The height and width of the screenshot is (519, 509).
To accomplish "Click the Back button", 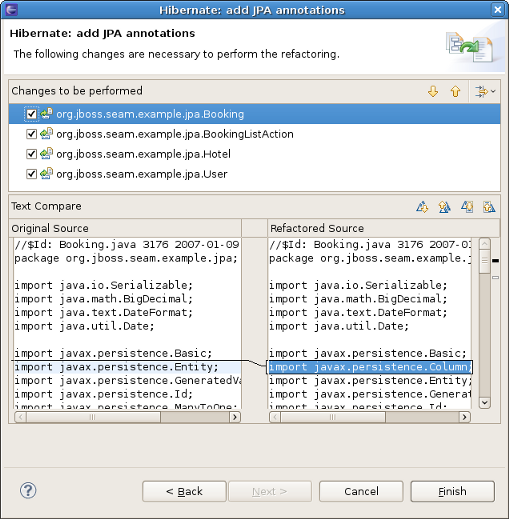I will (x=184, y=491).
